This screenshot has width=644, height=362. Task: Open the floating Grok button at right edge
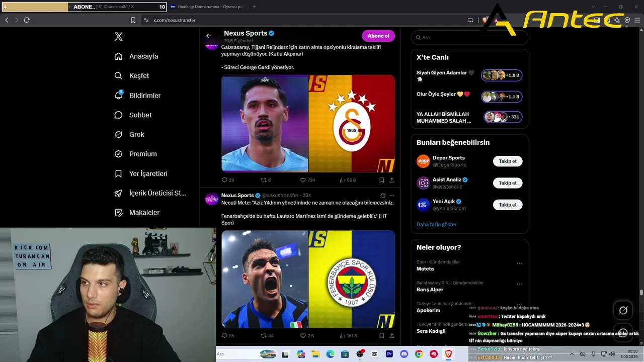[623, 310]
